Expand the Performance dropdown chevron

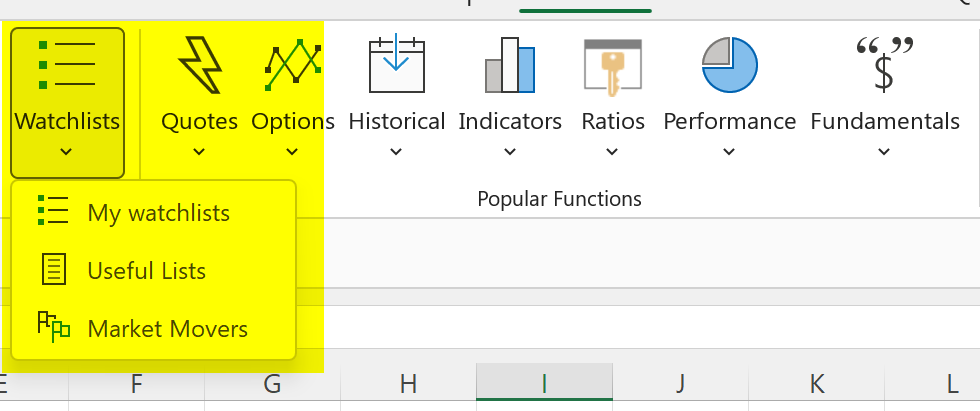[x=729, y=152]
